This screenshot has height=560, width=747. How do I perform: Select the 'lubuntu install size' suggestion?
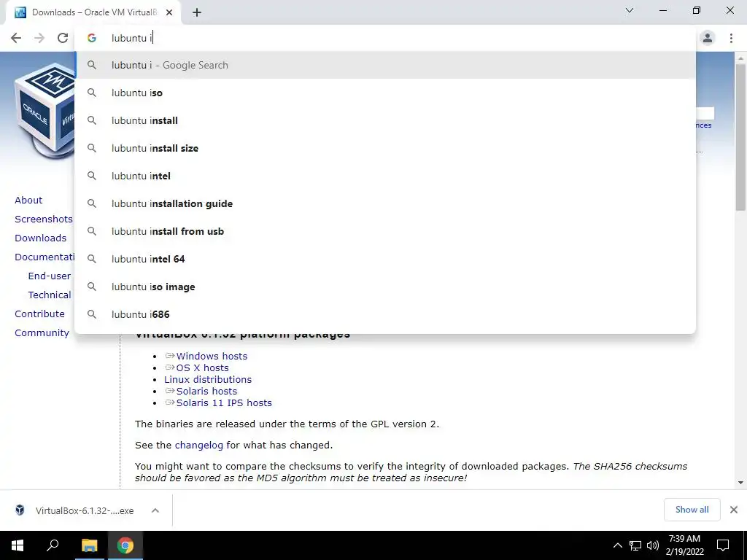[385, 148]
